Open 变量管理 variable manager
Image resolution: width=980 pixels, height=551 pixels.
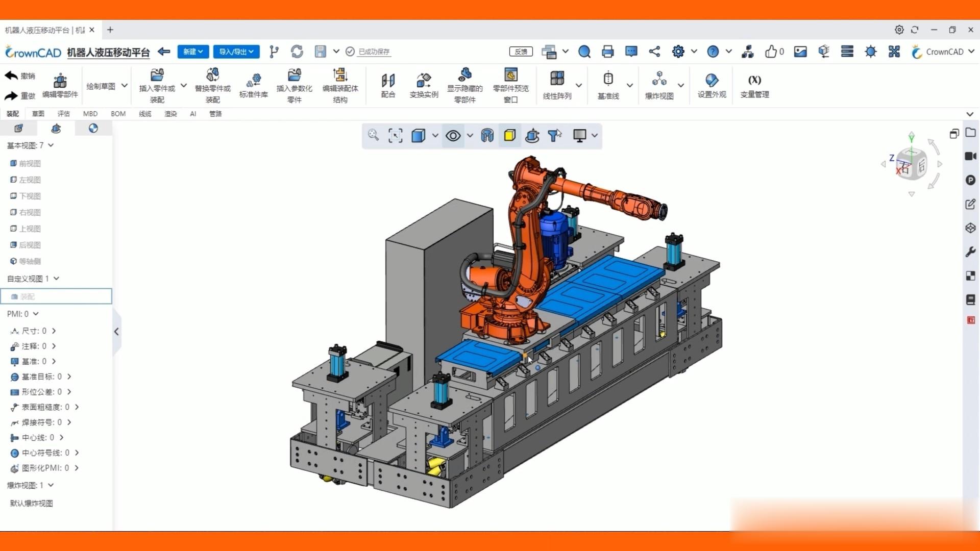[x=754, y=81]
